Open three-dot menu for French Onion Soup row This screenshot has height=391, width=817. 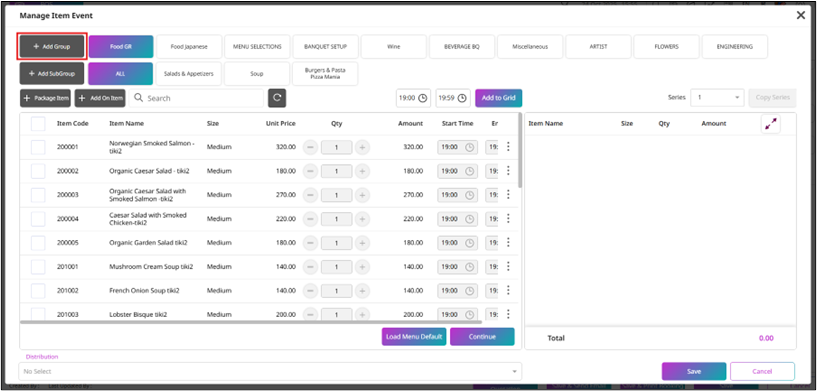[x=508, y=290]
